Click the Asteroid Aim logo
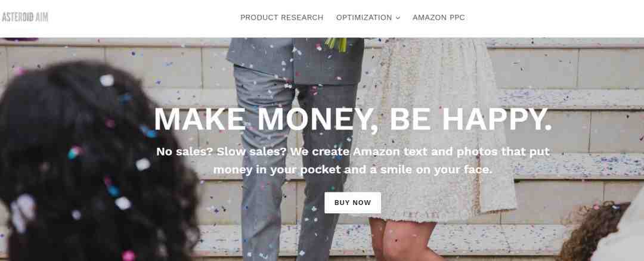The height and width of the screenshot is (261, 644). [x=24, y=17]
